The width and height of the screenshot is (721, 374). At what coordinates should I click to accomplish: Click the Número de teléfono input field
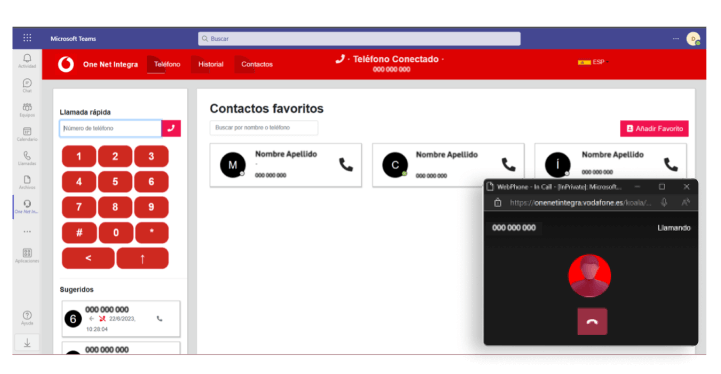[x=110, y=128]
